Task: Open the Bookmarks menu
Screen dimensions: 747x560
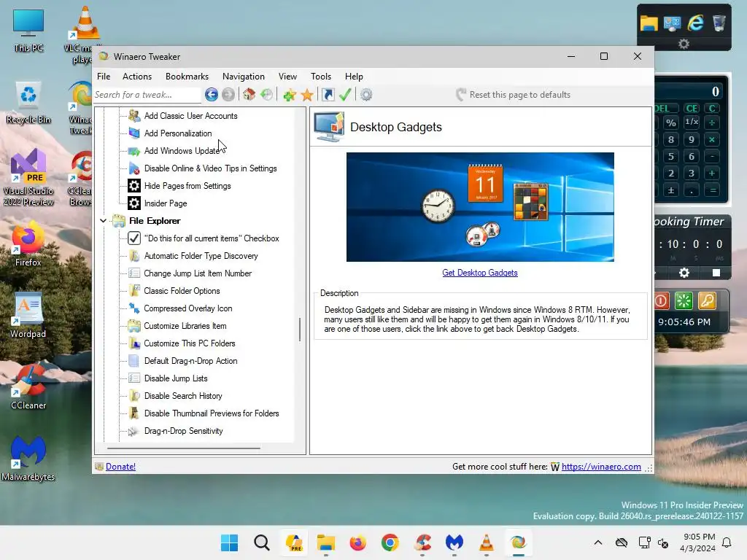Action: pyautogui.click(x=187, y=76)
